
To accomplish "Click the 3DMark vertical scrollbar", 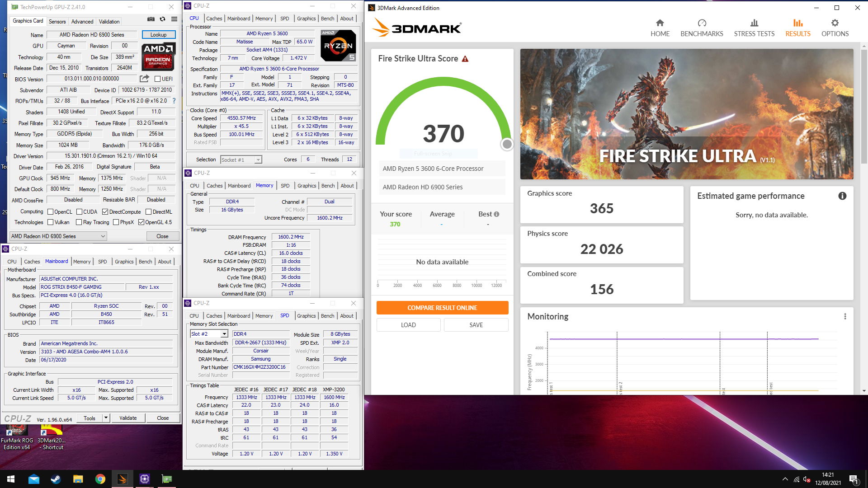I will pyautogui.click(x=864, y=106).
